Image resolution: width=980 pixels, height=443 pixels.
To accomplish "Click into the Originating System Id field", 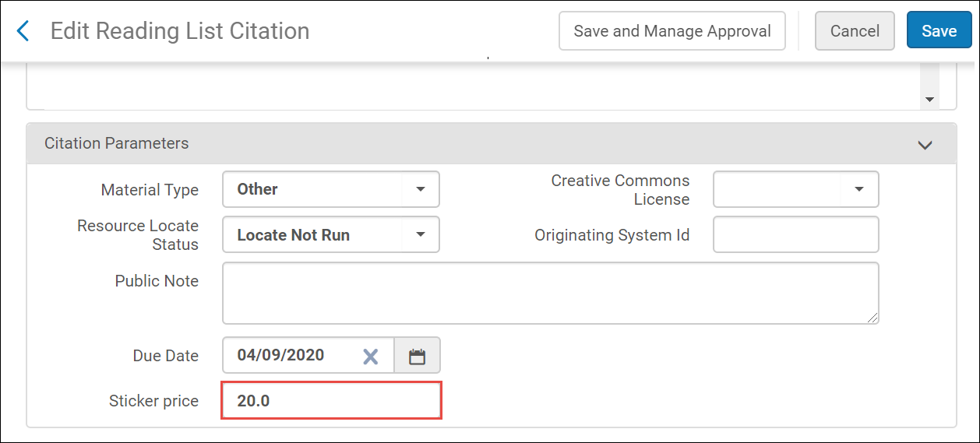I will [795, 234].
